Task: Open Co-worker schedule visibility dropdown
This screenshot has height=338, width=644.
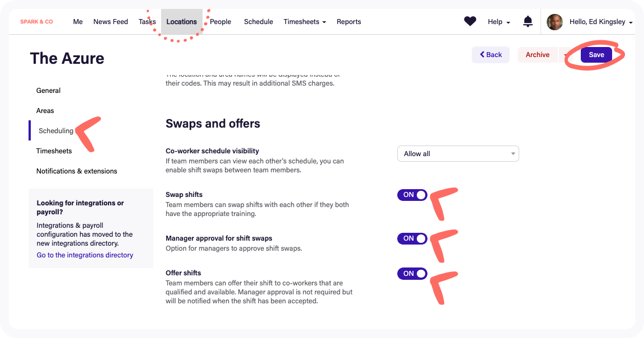Action: [458, 154]
